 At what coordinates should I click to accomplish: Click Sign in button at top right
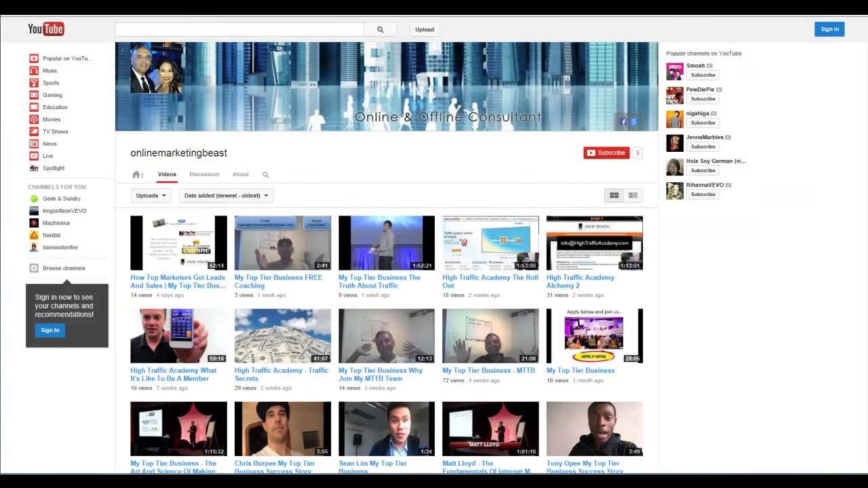coord(829,29)
